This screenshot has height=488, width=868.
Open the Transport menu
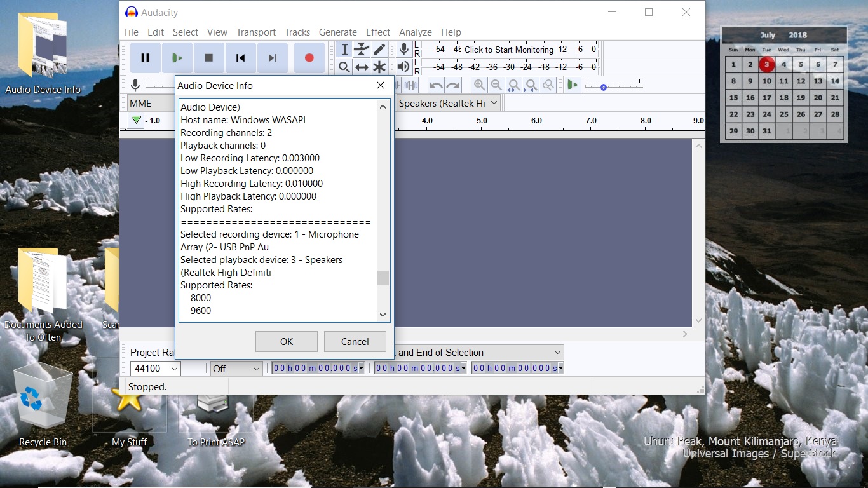pyautogui.click(x=256, y=32)
